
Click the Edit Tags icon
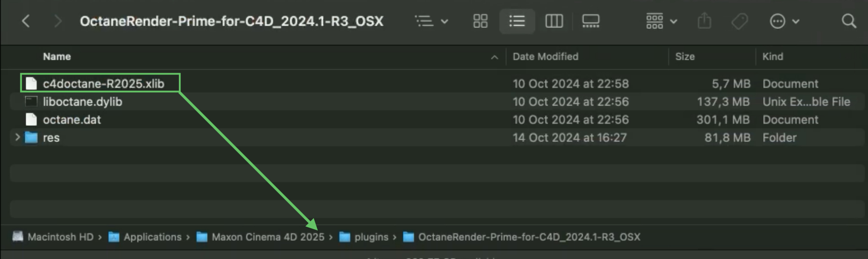pyautogui.click(x=739, y=21)
